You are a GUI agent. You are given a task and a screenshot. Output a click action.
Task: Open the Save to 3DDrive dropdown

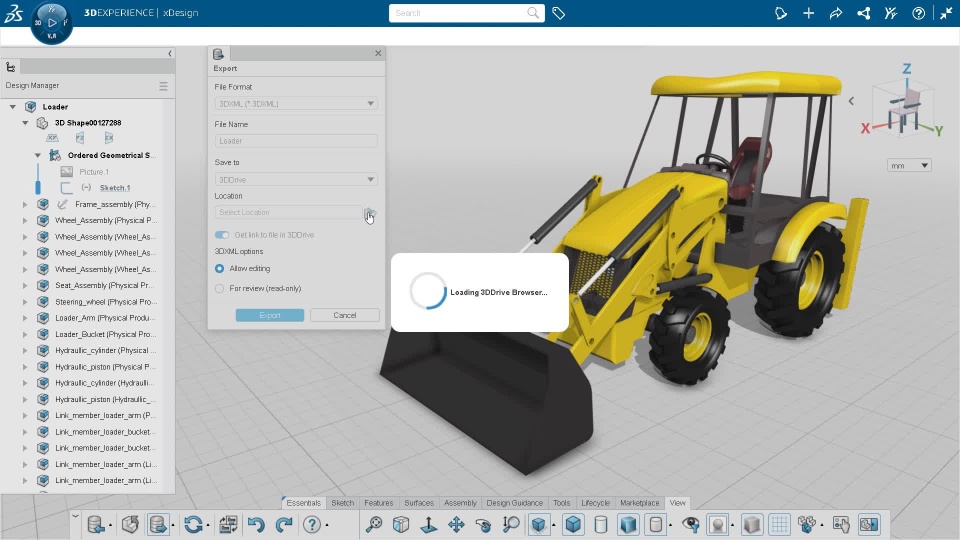pos(296,179)
